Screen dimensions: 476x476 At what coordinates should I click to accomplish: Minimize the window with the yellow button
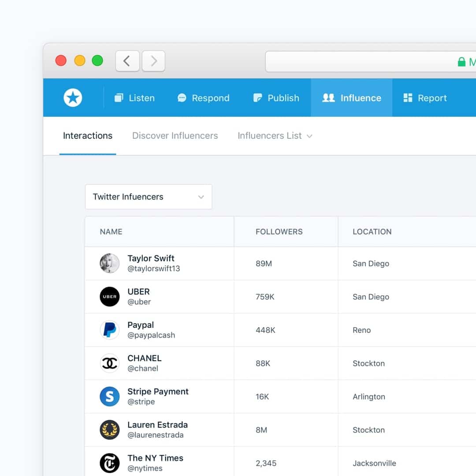click(79, 60)
